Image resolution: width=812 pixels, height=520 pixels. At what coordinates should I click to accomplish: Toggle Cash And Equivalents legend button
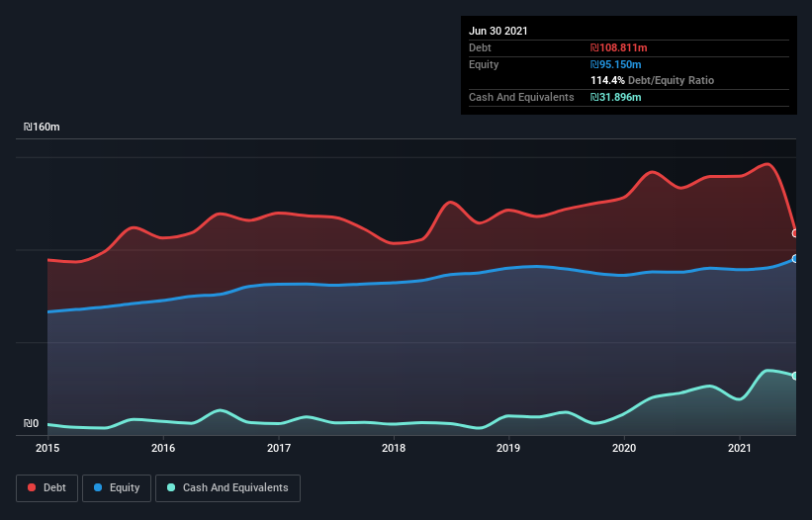coord(227,488)
